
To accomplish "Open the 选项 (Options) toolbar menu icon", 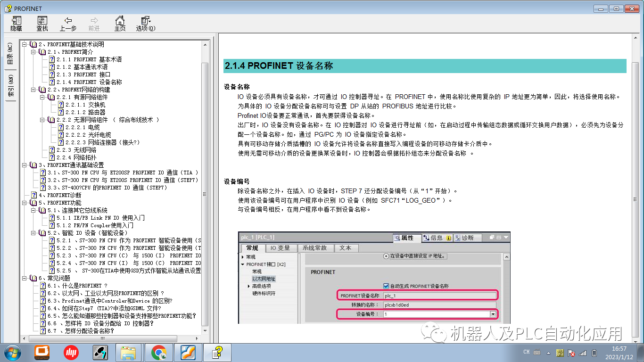I will click(x=144, y=23).
